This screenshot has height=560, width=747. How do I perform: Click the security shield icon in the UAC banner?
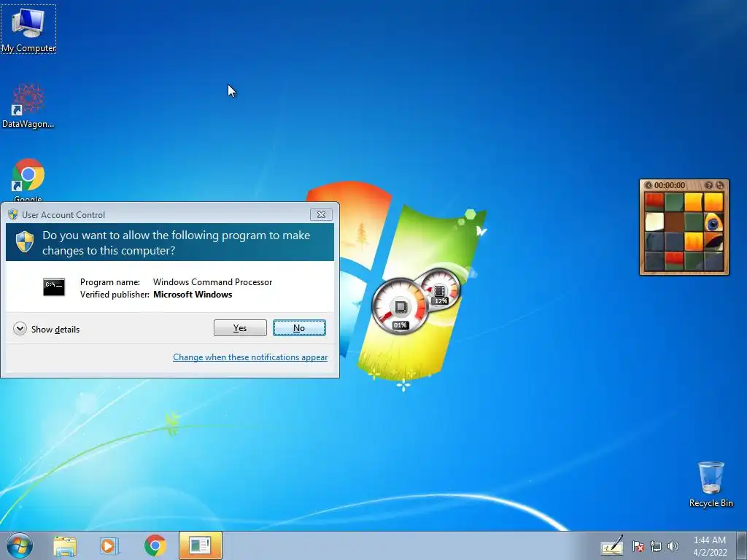pyautogui.click(x=25, y=242)
